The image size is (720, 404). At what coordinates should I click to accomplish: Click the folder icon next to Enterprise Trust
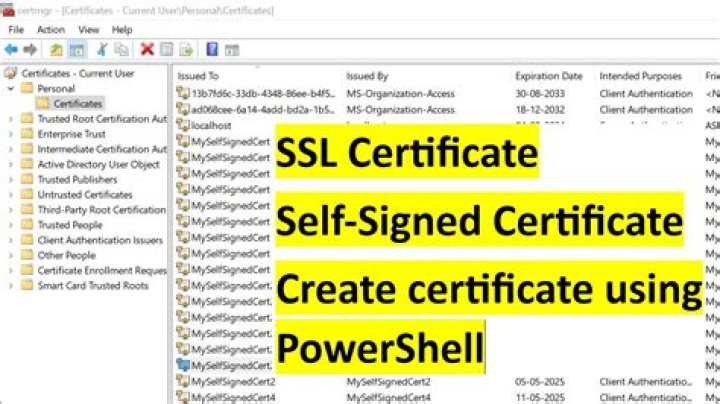click(x=28, y=134)
